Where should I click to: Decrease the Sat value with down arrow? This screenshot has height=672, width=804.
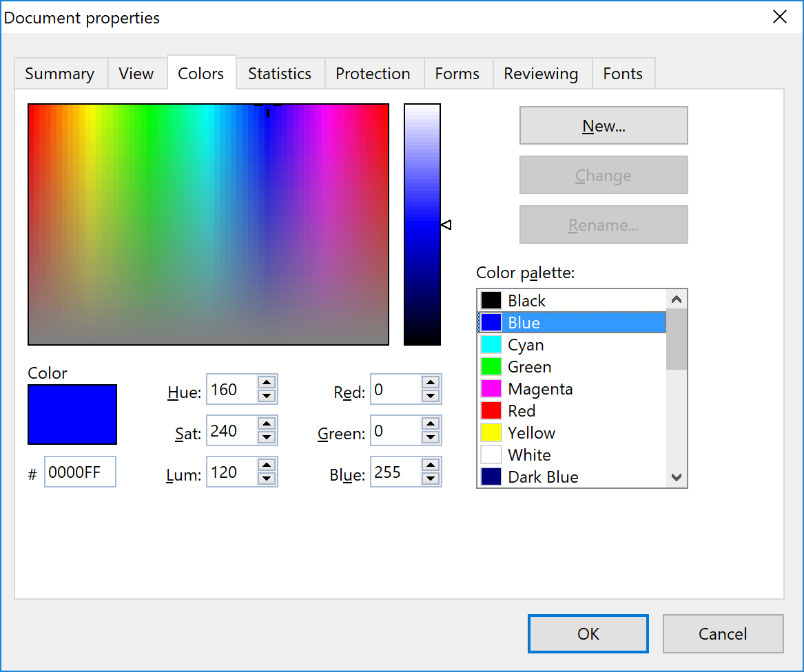click(x=267, y=437)
